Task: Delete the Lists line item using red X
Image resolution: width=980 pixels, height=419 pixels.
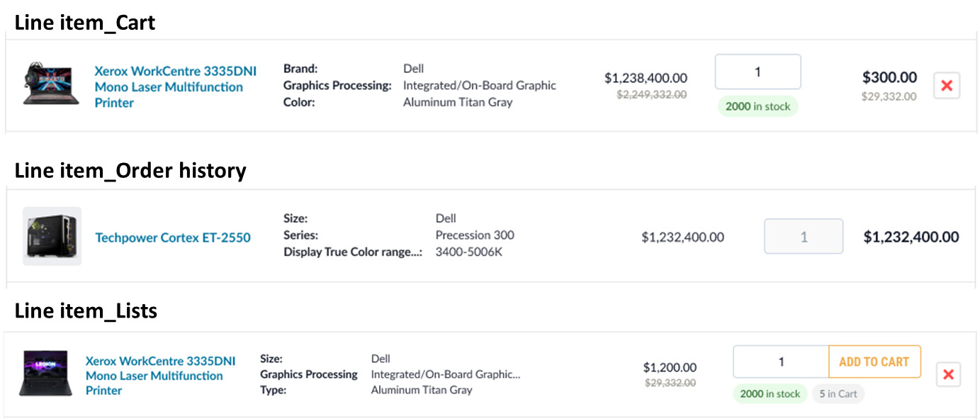Action: pyautogui.click(x=949, y=374)
